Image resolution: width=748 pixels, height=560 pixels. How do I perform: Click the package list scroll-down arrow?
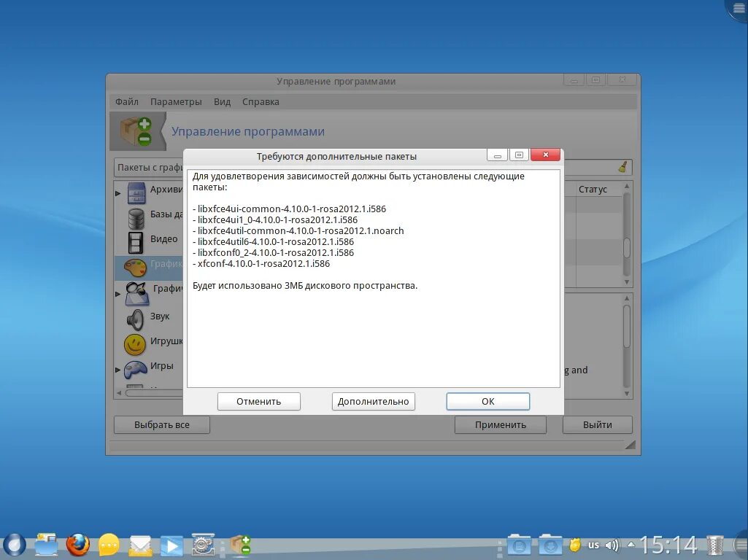[x=627, y=282]
